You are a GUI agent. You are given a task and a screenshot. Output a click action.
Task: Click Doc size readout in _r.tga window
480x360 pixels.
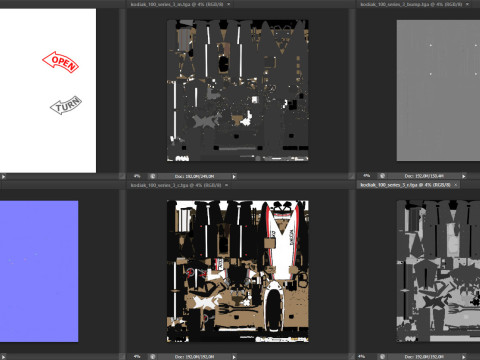pyautogui.click(x=424, y=357)
